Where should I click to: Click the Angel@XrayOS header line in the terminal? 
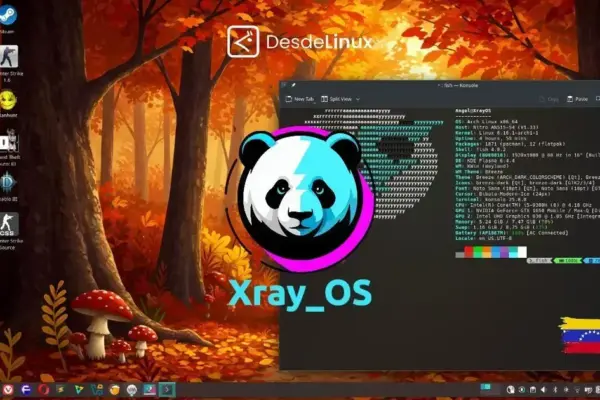(x=473, y=111)
